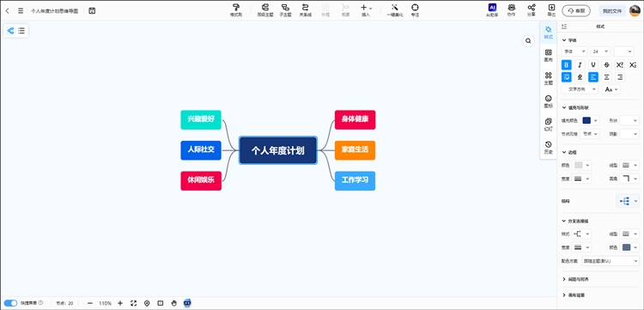Insert a relationship line

305,10
